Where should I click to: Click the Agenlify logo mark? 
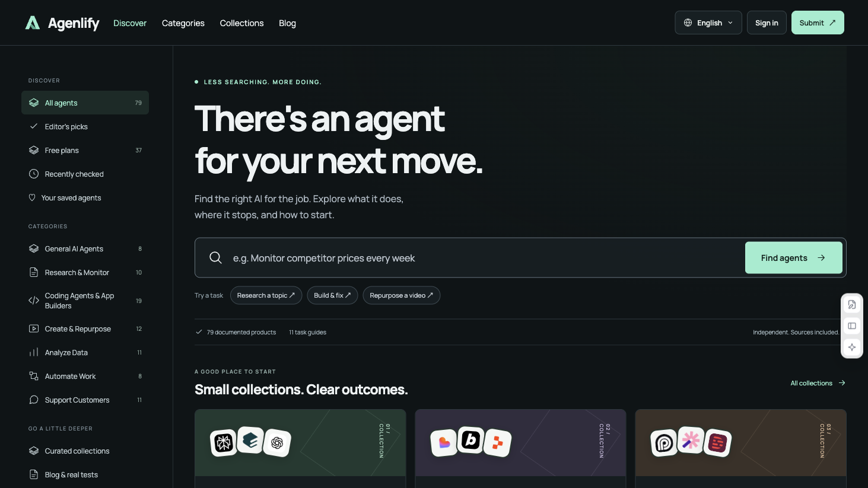(33, 23)
